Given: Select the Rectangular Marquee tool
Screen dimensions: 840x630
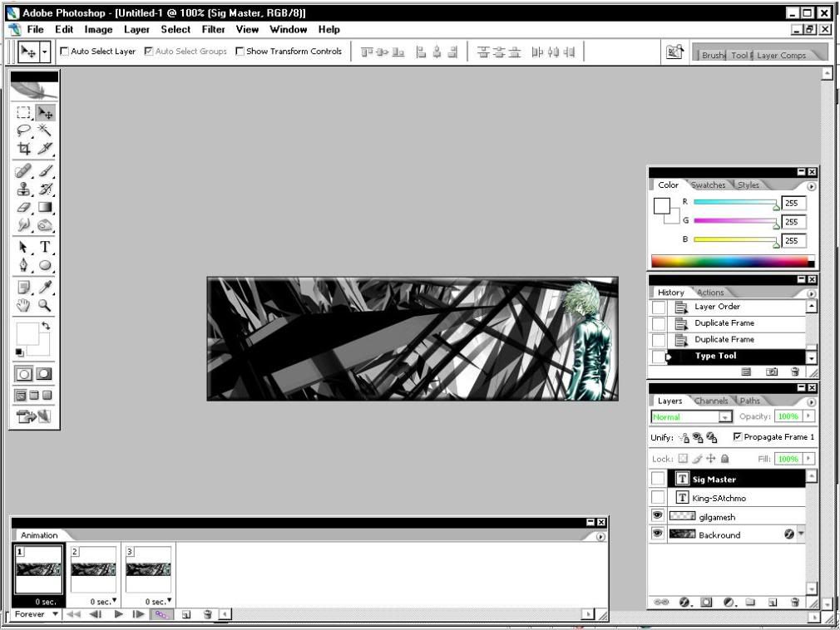Looking at the screenshot, I should pyautogui.click(x=23, y=112).
